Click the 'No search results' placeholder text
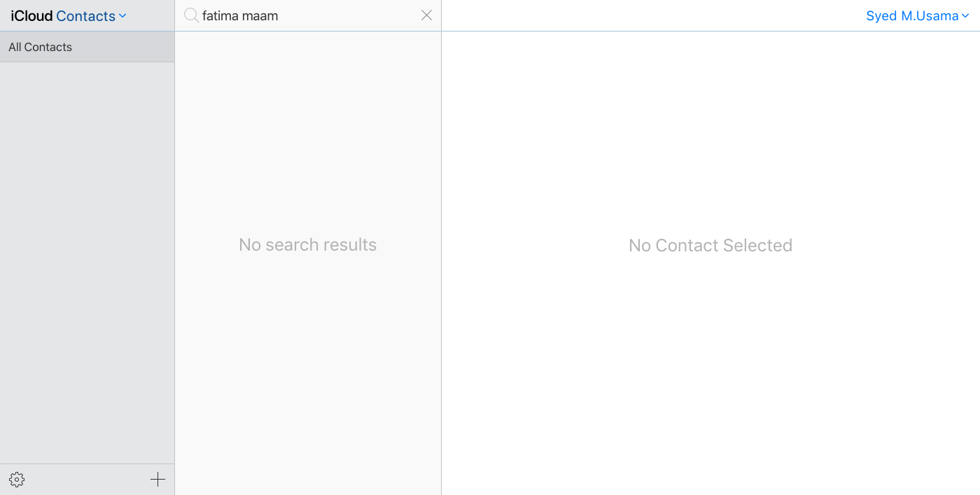The image size is (980, 495). tap(307, 244)
